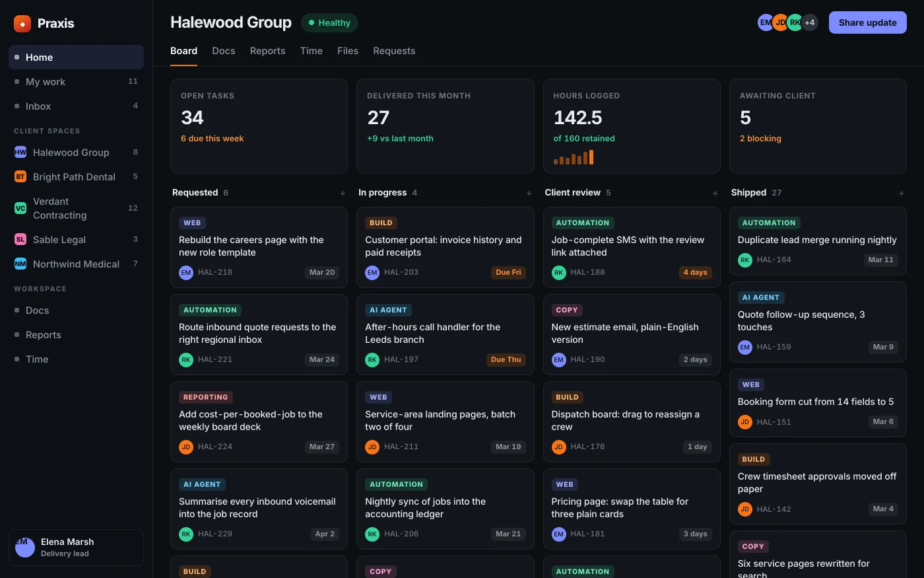Add a card to the Shipped column
This screenshot has height=578, width=924.
(x=901, y=193)
